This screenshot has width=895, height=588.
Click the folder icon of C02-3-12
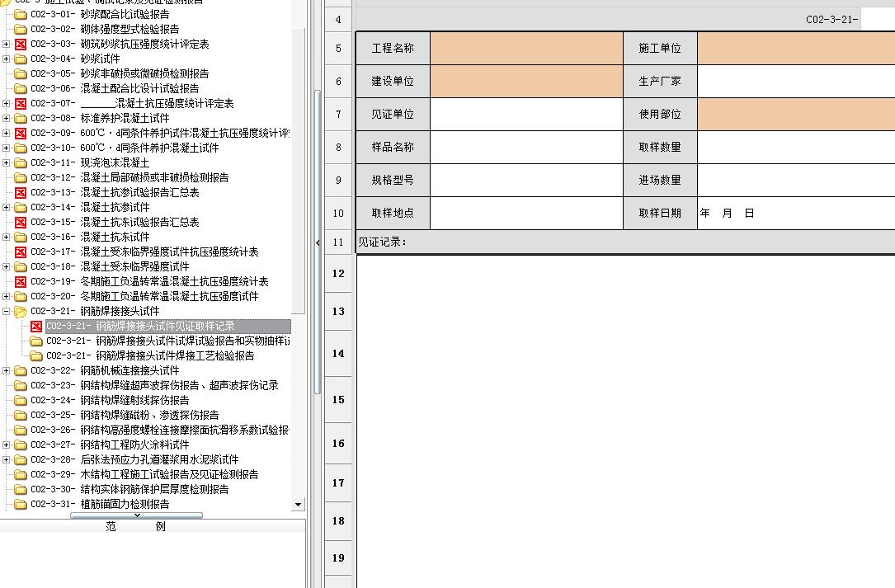pyautogui.click(x=21, y=178)
